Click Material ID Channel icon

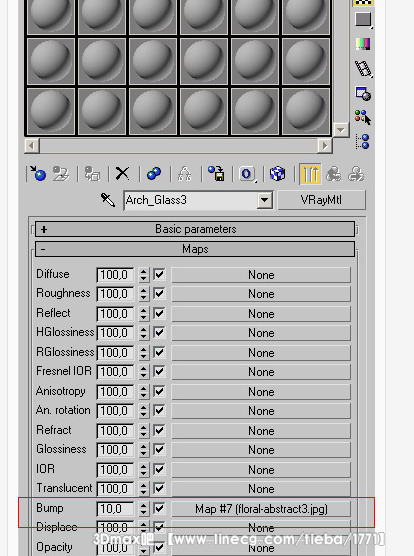[247, 174]
